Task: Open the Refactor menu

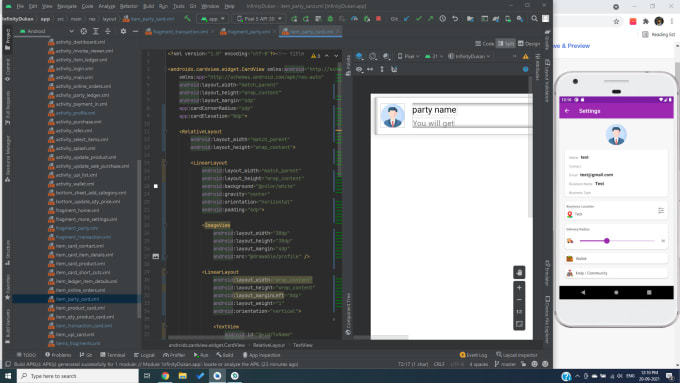Action: pos(128,6)
